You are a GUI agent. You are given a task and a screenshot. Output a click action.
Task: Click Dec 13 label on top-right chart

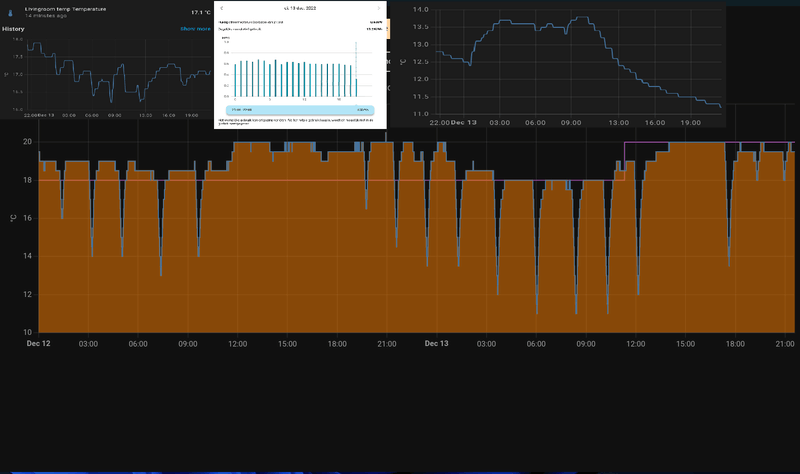pos(464,122)
